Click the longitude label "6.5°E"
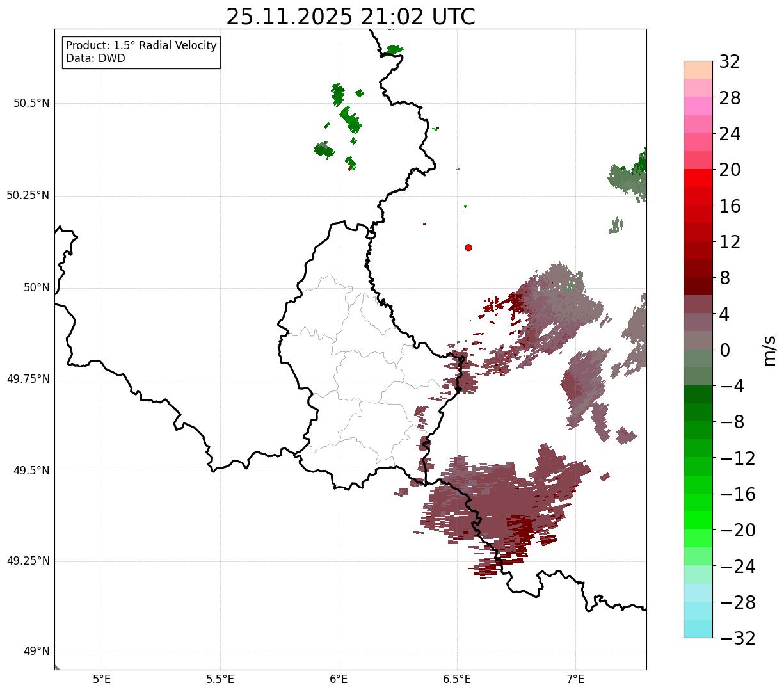This screenshot has width=784, height=692. (457, 679)
